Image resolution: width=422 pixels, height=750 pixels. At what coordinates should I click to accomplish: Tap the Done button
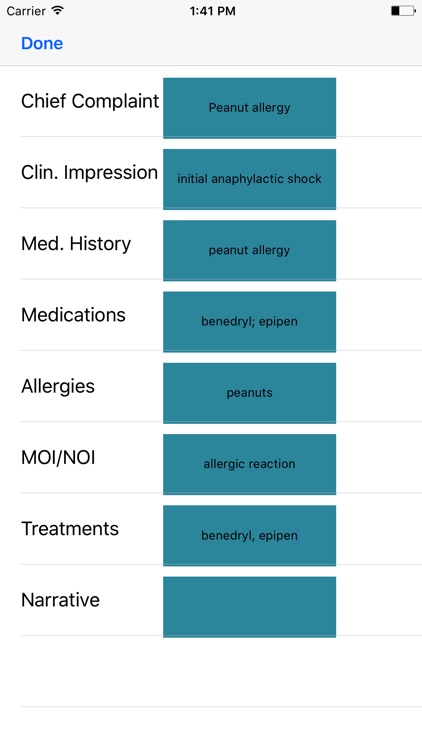tap(42, 44)
